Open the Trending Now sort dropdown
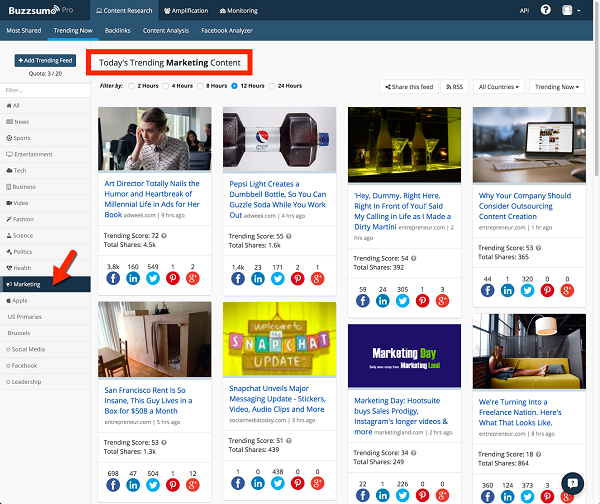Screen dimensions: 600x504 (557, 87)
